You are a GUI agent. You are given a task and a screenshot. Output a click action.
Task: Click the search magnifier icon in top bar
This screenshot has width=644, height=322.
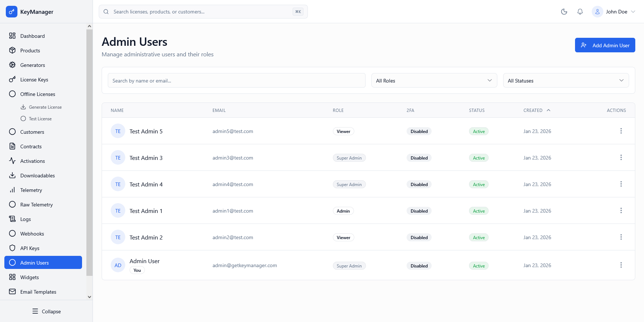[106, 12]
